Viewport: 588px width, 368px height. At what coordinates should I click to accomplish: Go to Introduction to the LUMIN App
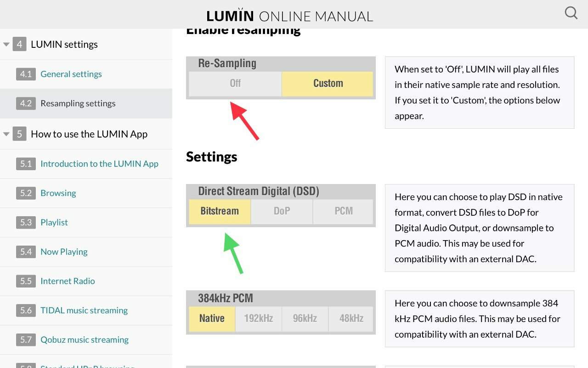pos(99,164)
